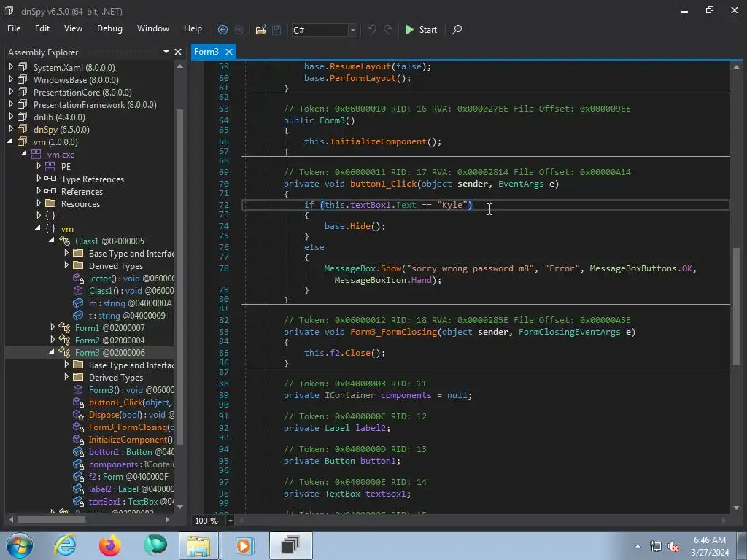The height and width of the screenshot is (560, 747).
Task: Launch Firefox from taskbar
Action: [110, 545]
